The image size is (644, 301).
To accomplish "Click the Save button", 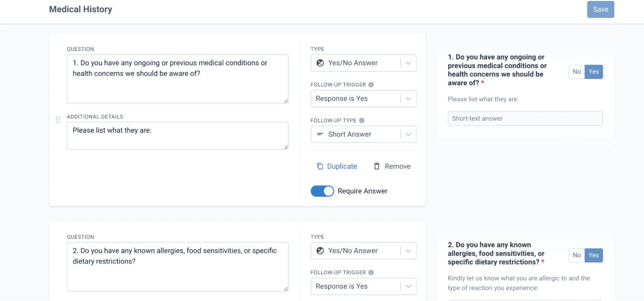I will click(601, 9).
